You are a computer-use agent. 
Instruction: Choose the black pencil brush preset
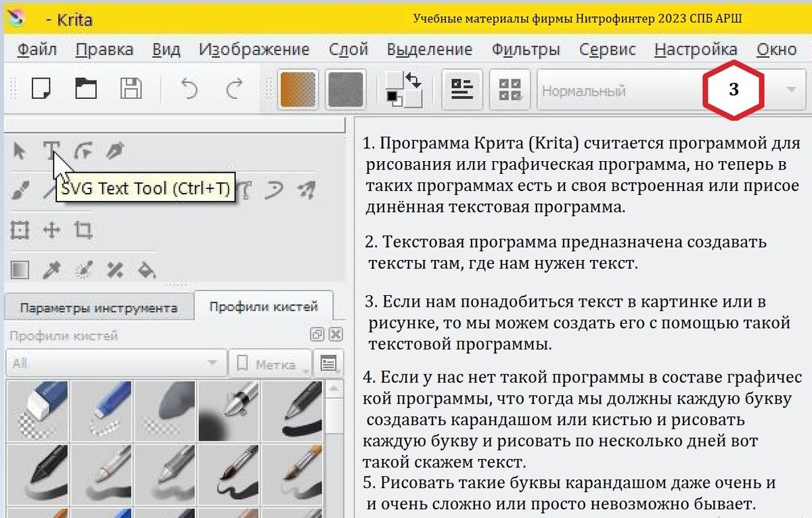(38, 474)
